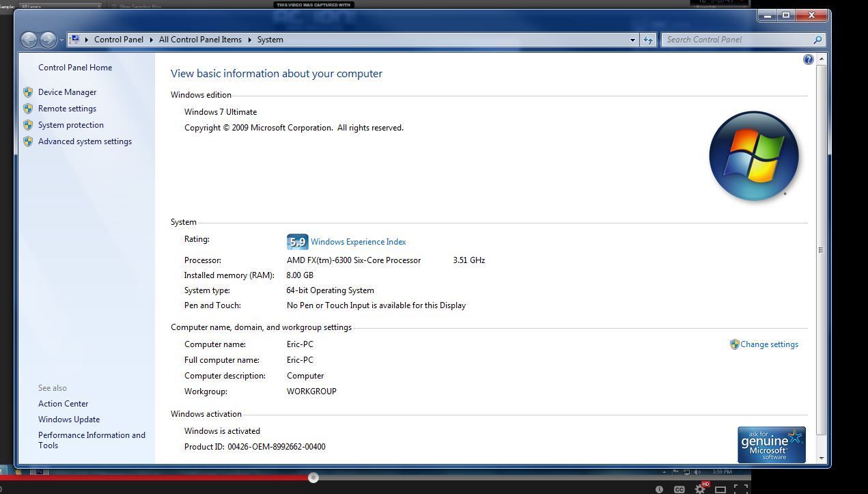Expand arrow after Control Panel breadcrumb

pos(151,40)
